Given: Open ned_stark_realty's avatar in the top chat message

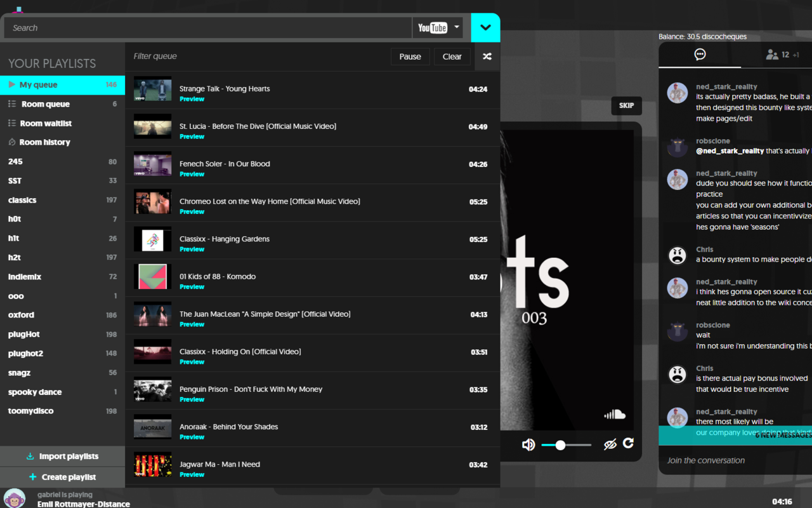Looking at the screenshot, I should pos(678,93).
